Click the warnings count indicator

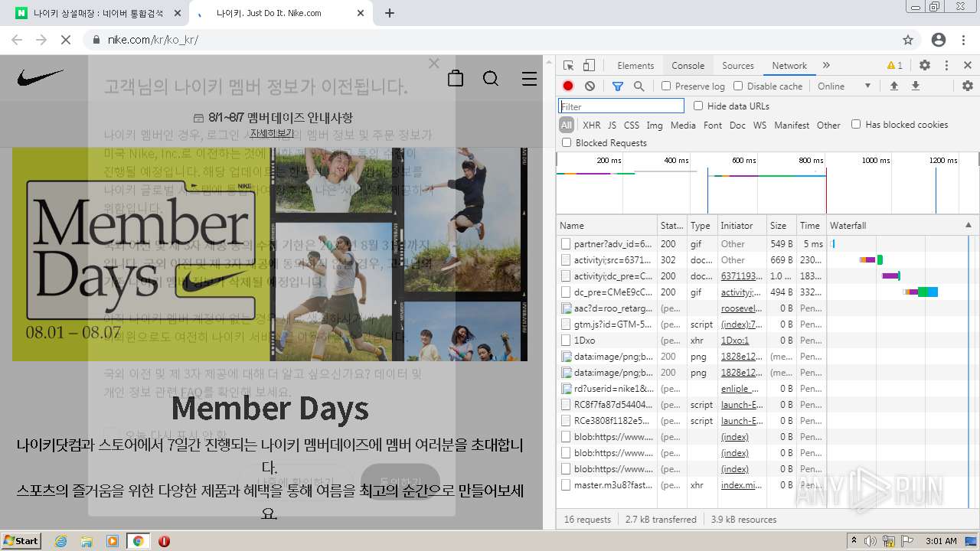(894, 66)
